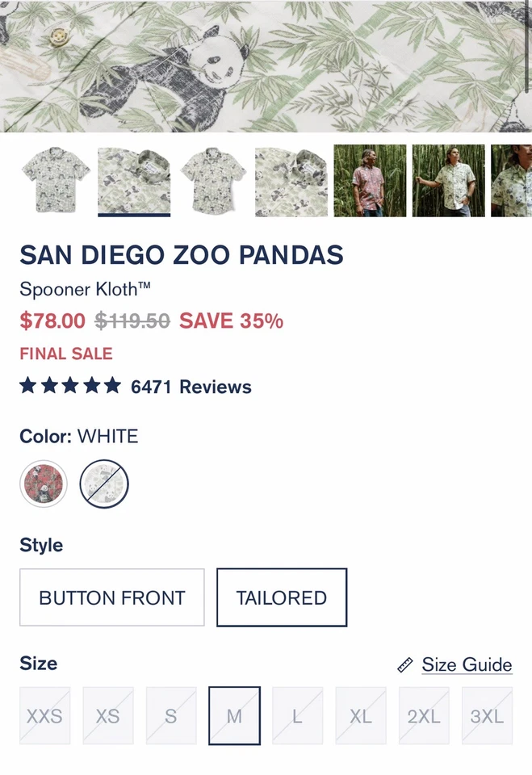532x775 pixels.
Task: Select the 2XL size option
Action: pyautogui.click(x=423, y=716)
